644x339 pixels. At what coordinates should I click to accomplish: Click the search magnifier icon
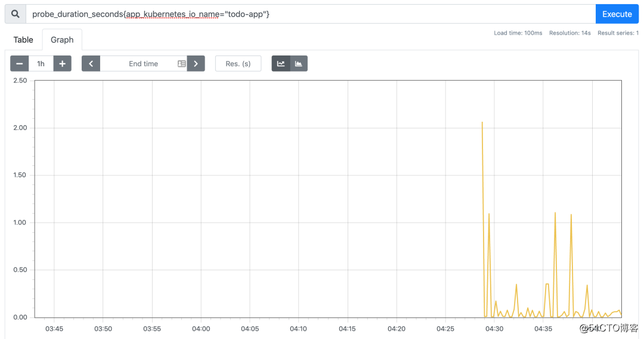pyautogui.click(x=15, y=14)
